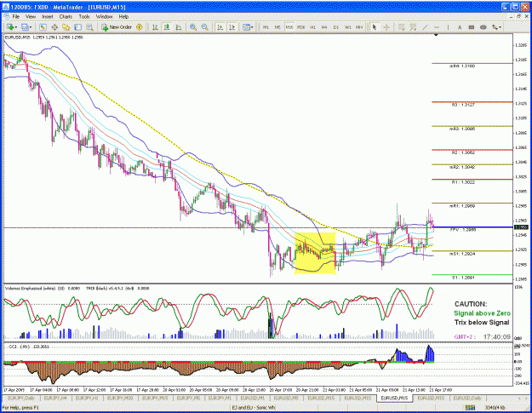Screen dimensions: 532x413
Task: Click the chart window icon beside File
Action: click(6, 17)
